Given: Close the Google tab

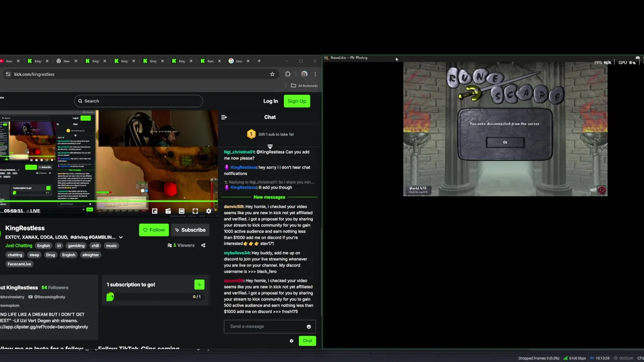Looking at the screenshot, I should tap(248, 61).
